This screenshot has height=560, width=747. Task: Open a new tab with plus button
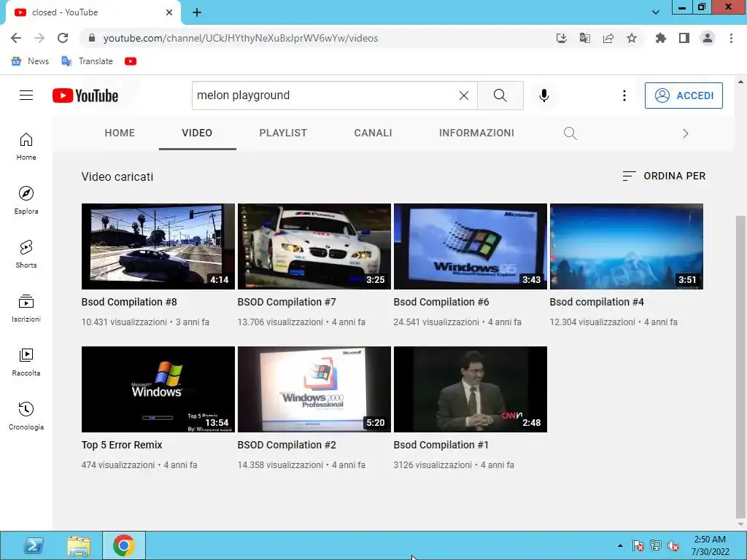(197, 12)
